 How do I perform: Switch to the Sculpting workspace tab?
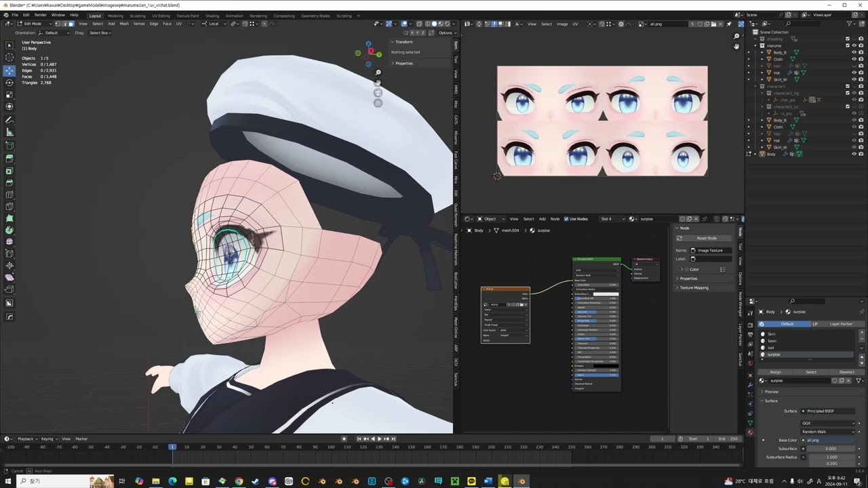(x=138, y=16)
